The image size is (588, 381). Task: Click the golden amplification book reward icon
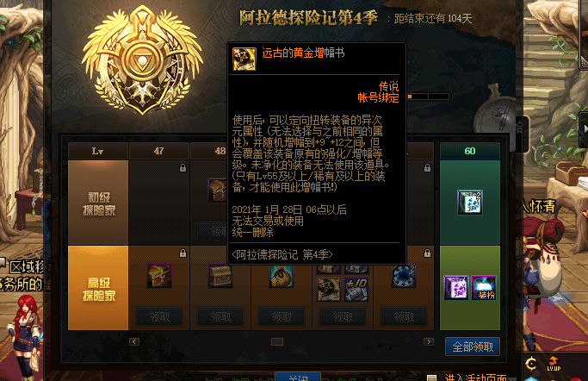(x=329, y=290)
